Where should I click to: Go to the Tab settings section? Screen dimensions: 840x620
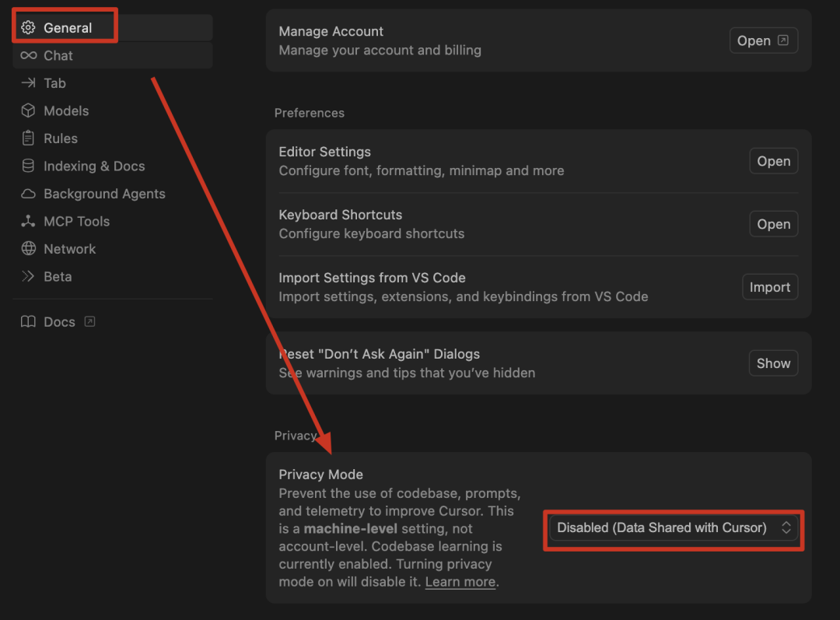(x=113, y=83)
